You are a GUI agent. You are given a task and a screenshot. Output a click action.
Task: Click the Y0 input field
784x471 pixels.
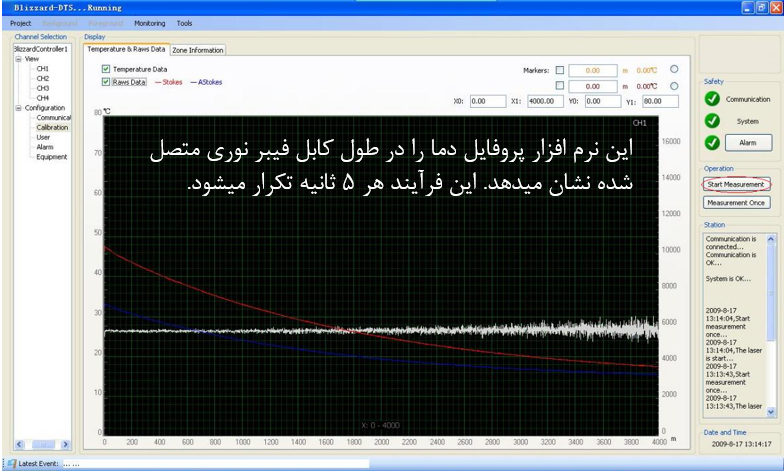tap(603, 101)
